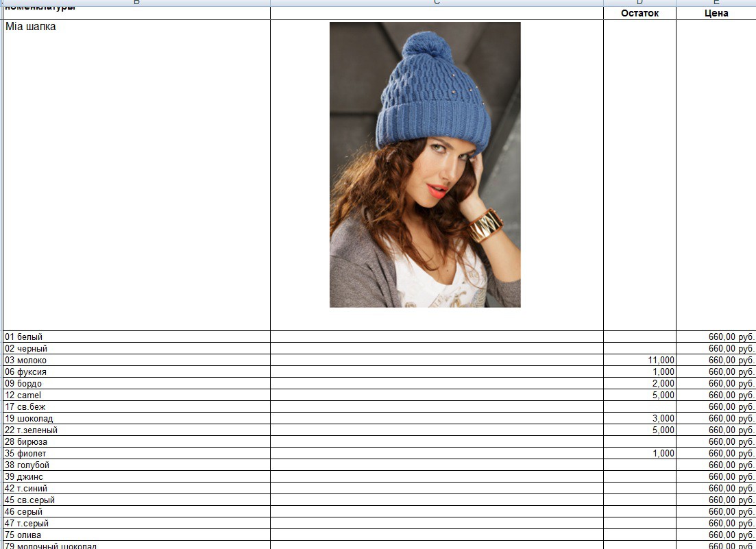The image size is (756, 549).
Task: Select the stock value 1,000 for фиолет
Action: 663,454
